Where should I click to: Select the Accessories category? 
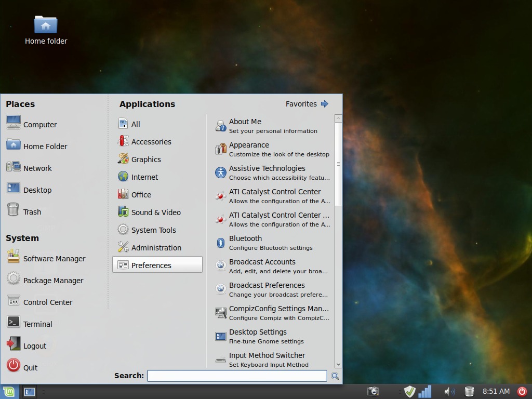(x=157, y=141)
